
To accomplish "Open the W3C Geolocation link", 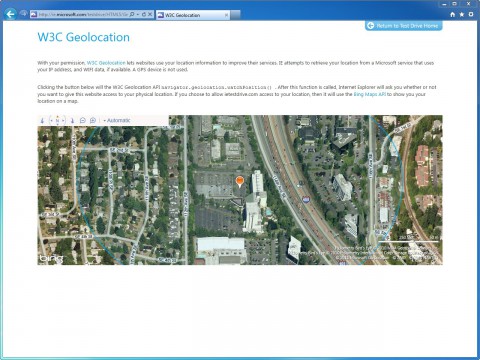I will (106, 63).
